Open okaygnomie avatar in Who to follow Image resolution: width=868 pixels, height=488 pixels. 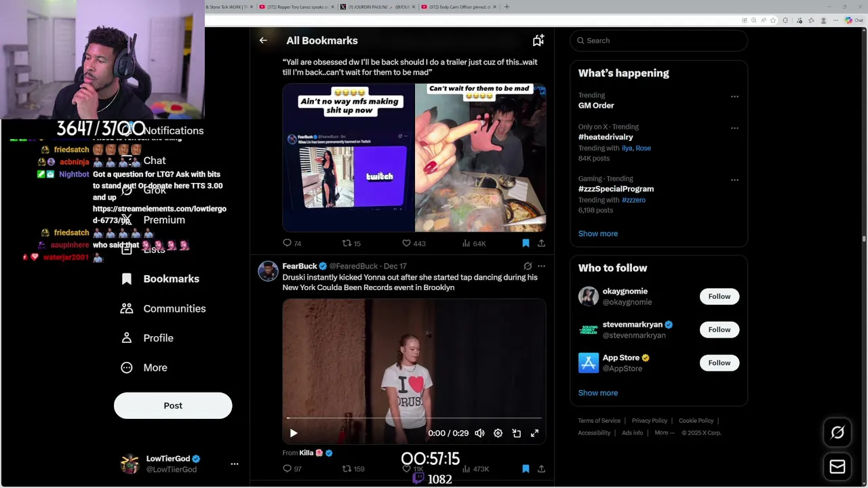tap(589, 296)
